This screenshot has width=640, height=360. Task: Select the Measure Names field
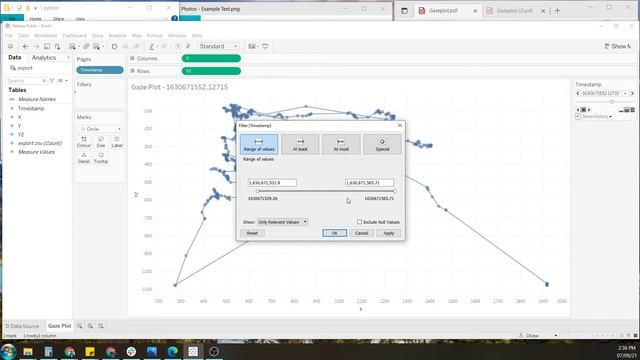pos(37,99)
